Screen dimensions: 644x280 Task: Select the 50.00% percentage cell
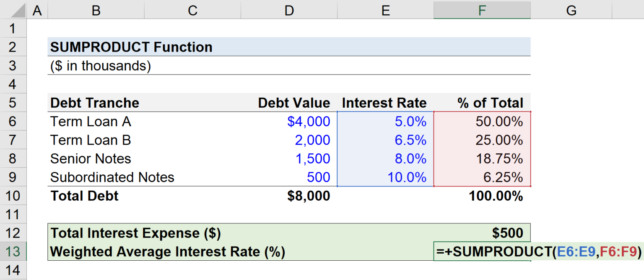[482, 121]
